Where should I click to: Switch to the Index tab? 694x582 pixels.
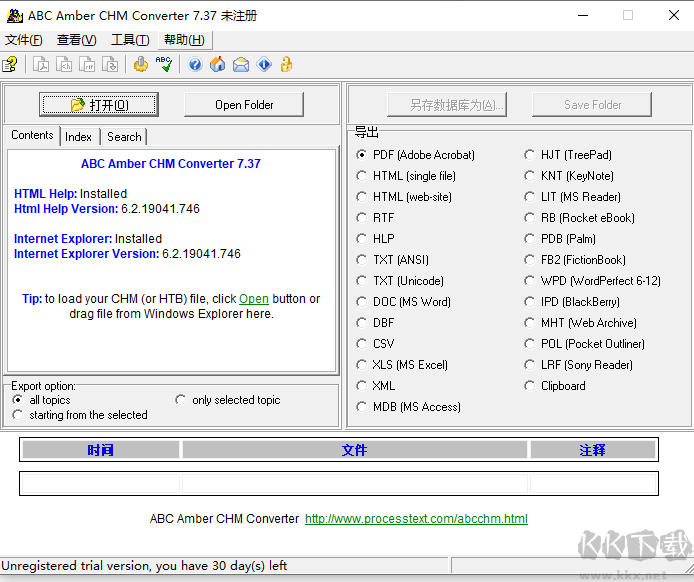coord(78,137)
